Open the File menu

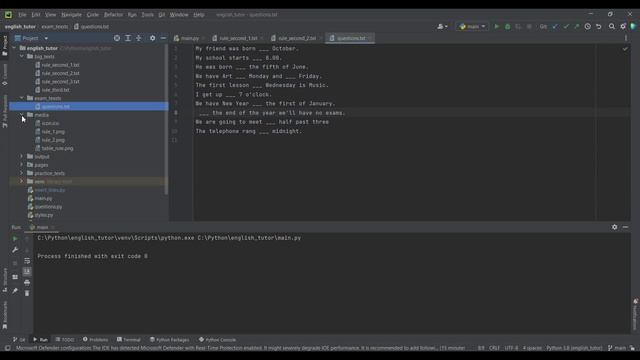tap(22, 15)
